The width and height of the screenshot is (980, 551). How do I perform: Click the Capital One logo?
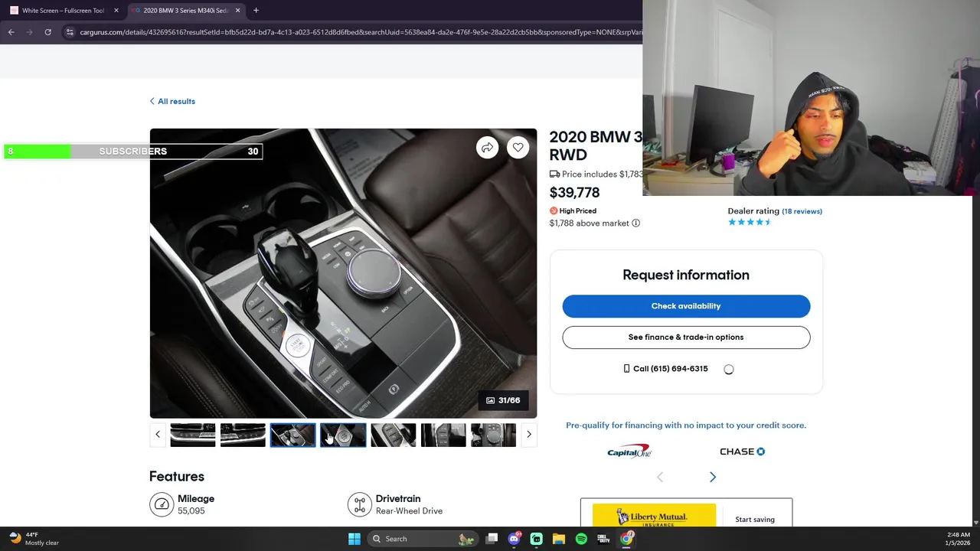coord(629,452)
